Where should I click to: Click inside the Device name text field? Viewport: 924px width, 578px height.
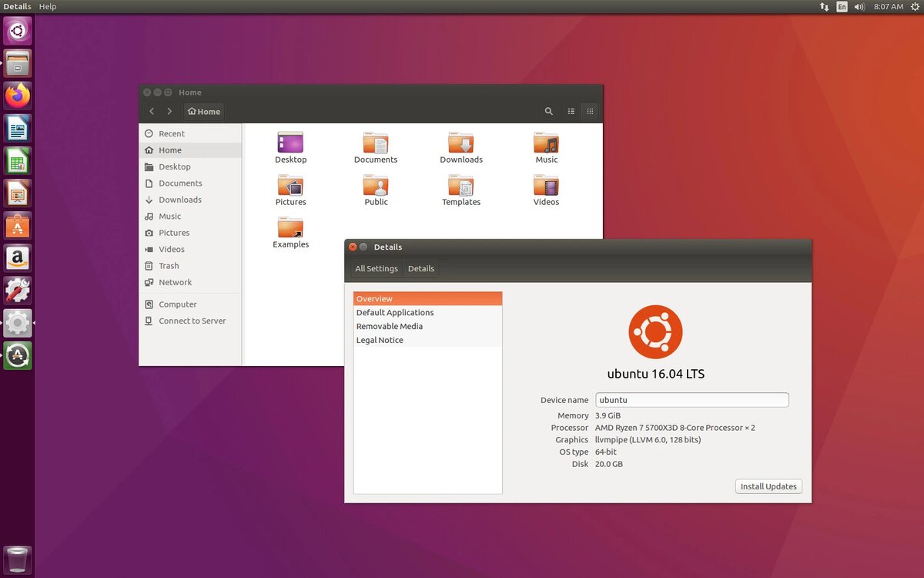691,400
